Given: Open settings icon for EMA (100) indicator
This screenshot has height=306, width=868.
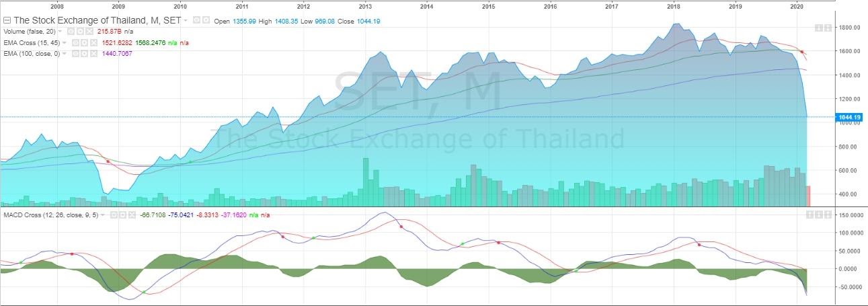Looking at the screenshot, I should 85,53.
